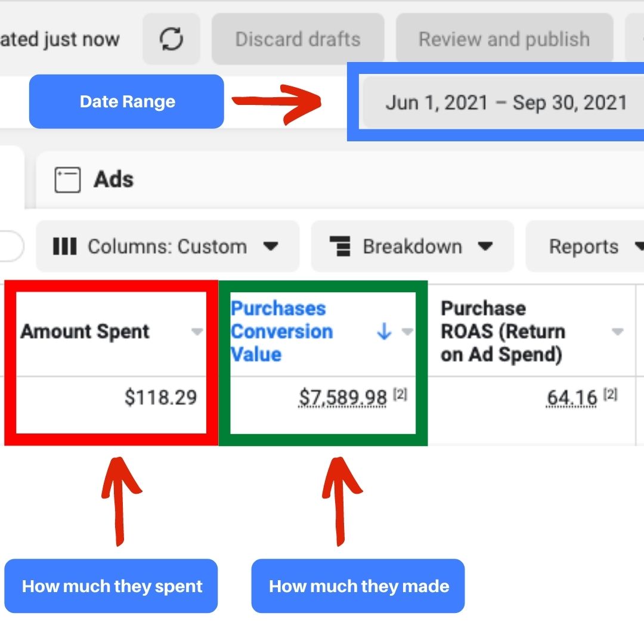This screenshot has width=644, height=644.
Task: Open the Amount Spent column options arrow
Action: coord(197,332)
